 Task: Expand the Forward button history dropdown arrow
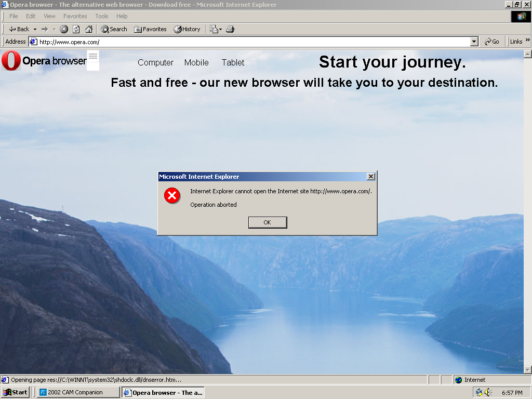coord(54,29)
